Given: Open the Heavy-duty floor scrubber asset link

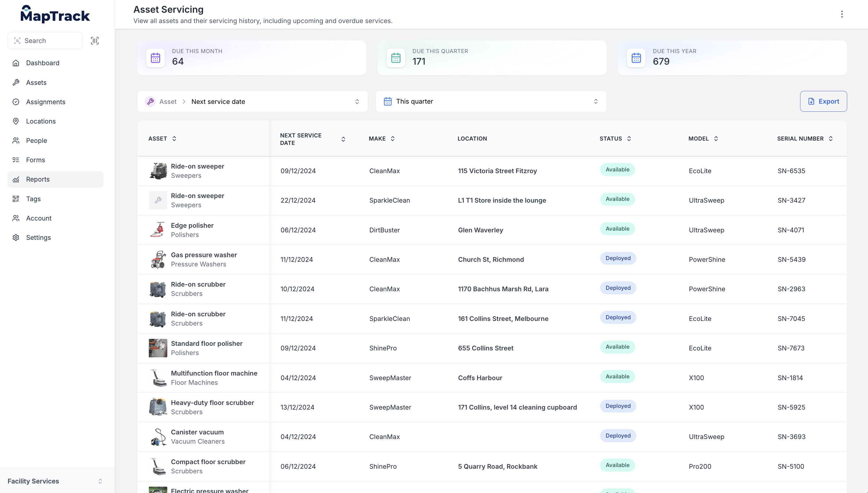Looking at the screenshot, I should pos(212,403).
